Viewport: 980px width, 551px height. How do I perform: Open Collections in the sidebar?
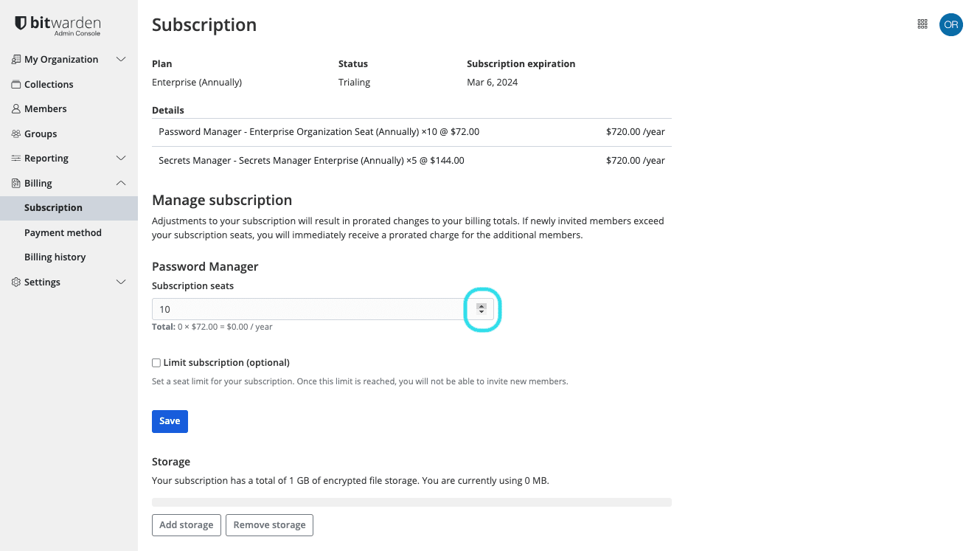(49, 85)
